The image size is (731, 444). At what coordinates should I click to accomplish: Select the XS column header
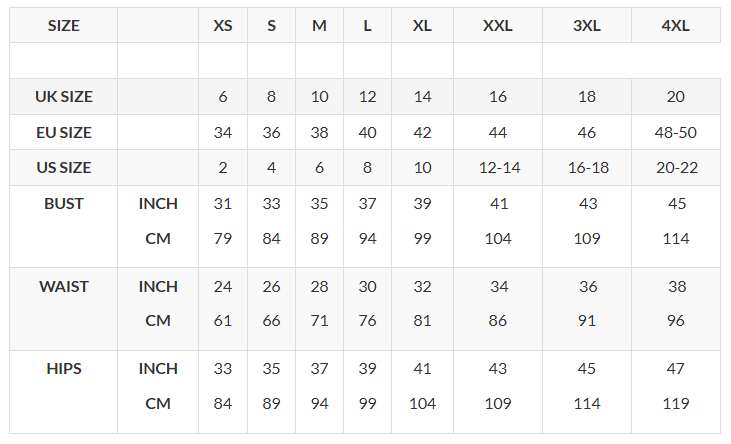(x=223, y=26)
